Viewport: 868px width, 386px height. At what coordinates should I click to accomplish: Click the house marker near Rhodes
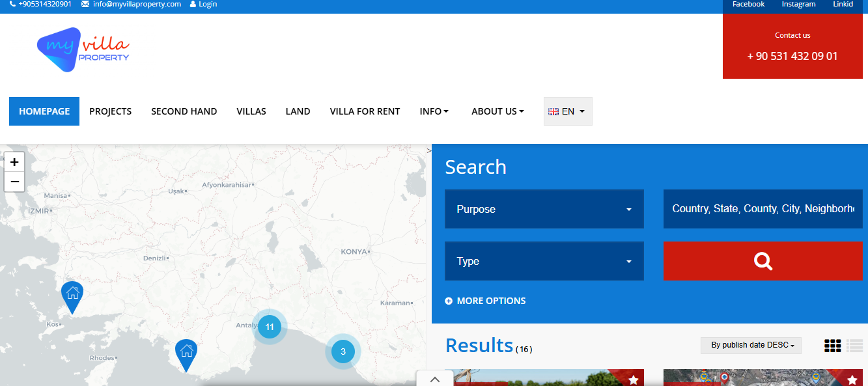tap(186, 353)
